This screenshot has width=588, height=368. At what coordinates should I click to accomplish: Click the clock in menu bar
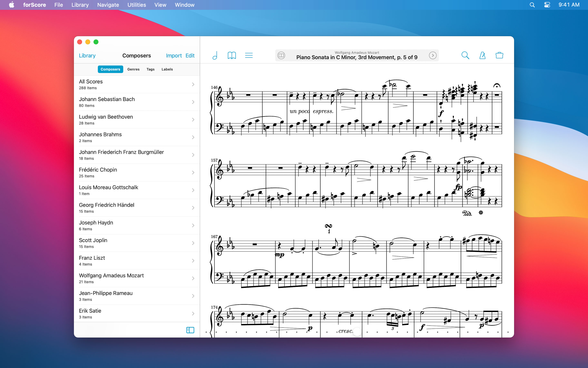(569, 5)
